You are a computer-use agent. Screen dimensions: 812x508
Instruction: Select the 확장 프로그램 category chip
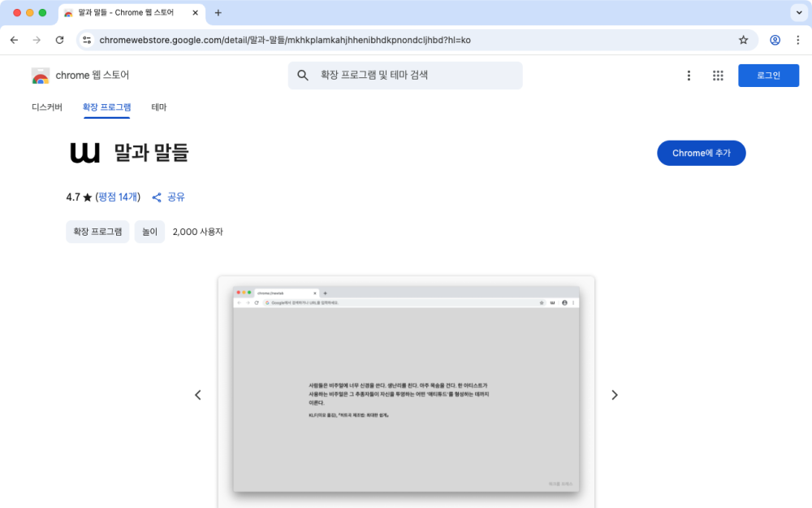tap(97, 232)
